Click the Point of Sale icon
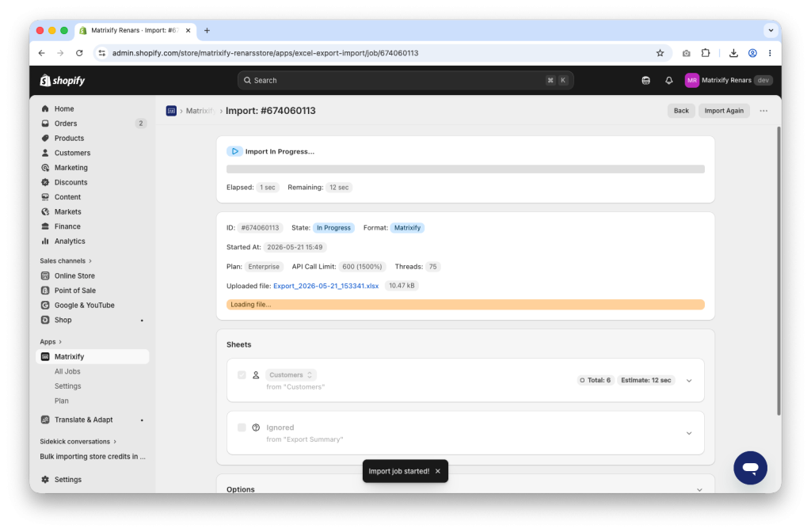This screenshot has width=811, height=532. pyautogui.click(x=45, y=291)
